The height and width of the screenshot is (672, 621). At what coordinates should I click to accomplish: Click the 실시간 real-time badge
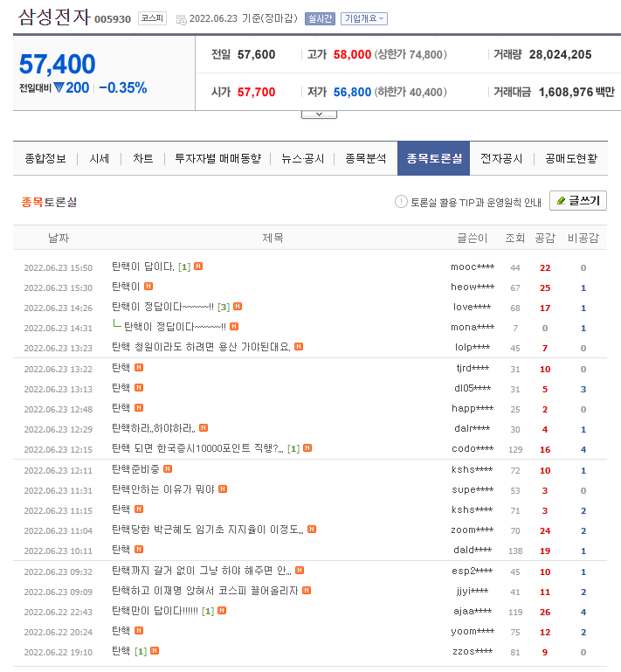[320, 19]
